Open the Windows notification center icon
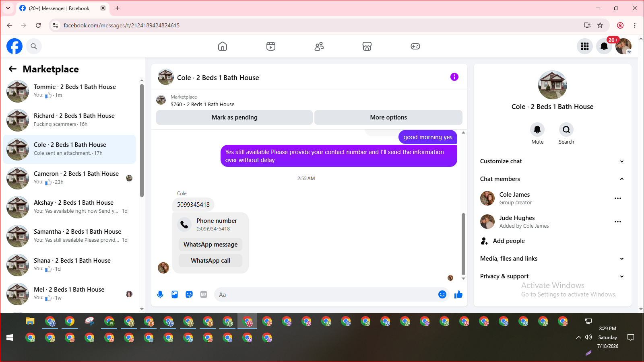The image size is (644, 362). click(631, 337)
